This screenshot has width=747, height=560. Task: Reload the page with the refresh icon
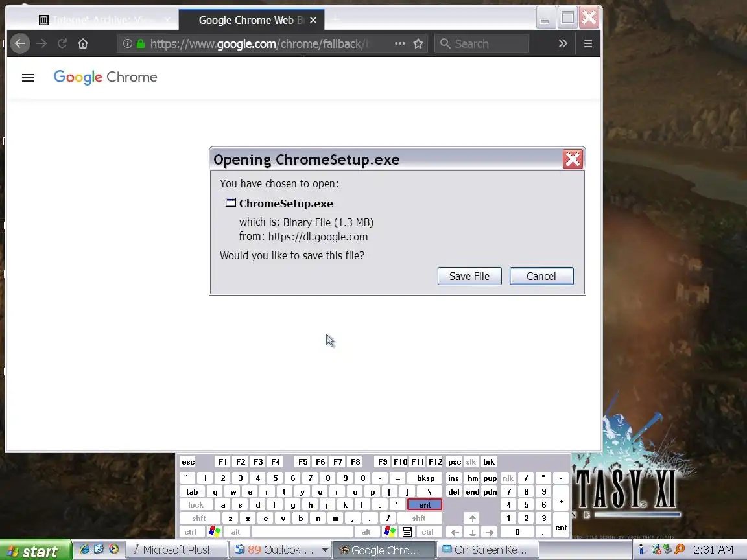(x=62, y=44)
